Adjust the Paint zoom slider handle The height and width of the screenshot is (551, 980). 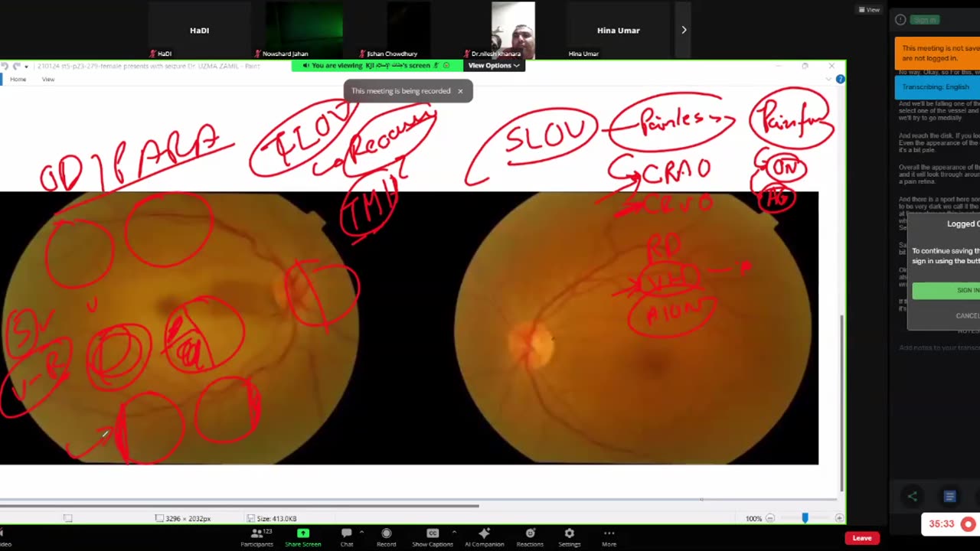click(805, 518)
